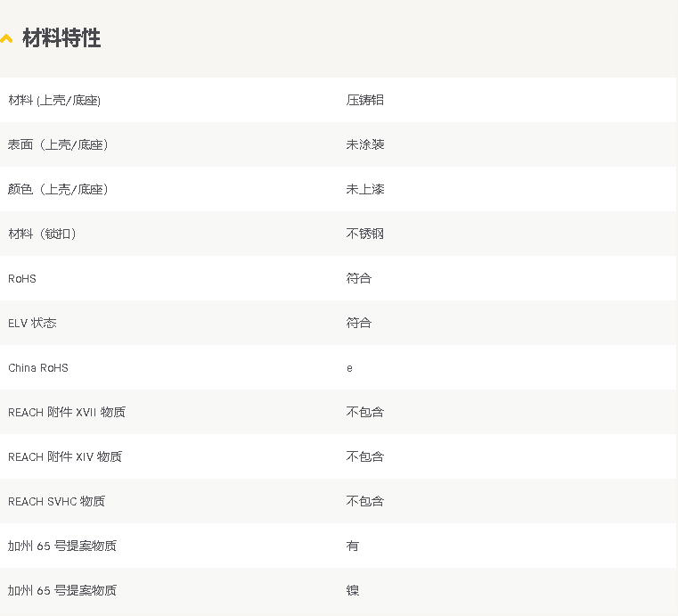Click the 镍 value for 加州 65 号提案物质
Image resolution: width=678 pixels, height=616 pixels.
pos(352,590)
